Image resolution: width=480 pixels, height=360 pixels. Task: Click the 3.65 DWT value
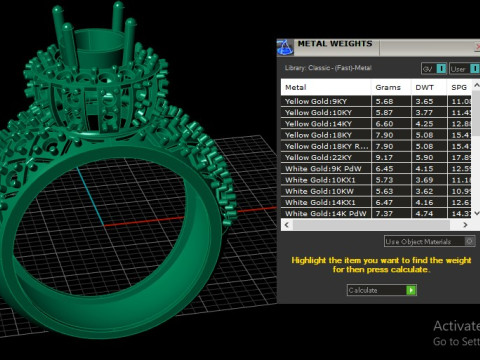point(424,101)
